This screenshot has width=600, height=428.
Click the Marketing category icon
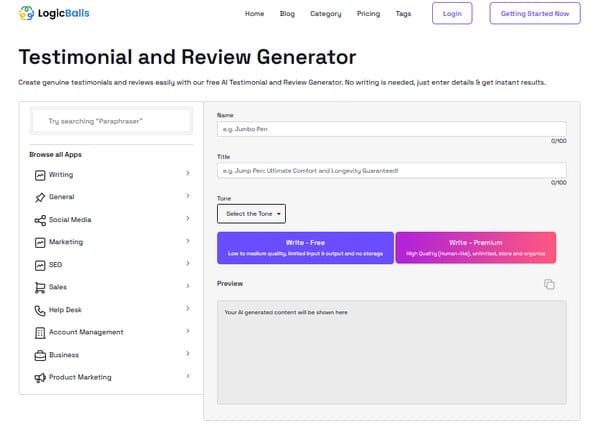point(40,242)
